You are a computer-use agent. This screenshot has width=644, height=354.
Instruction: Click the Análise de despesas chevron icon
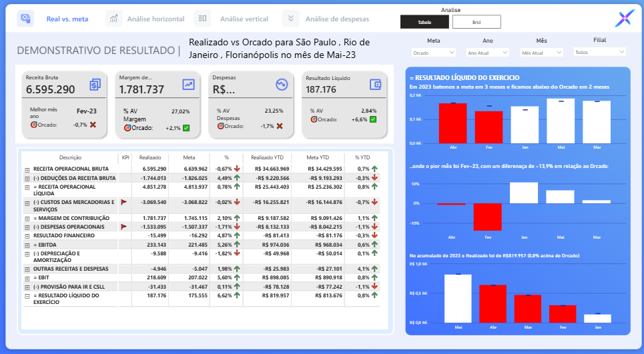290,19
